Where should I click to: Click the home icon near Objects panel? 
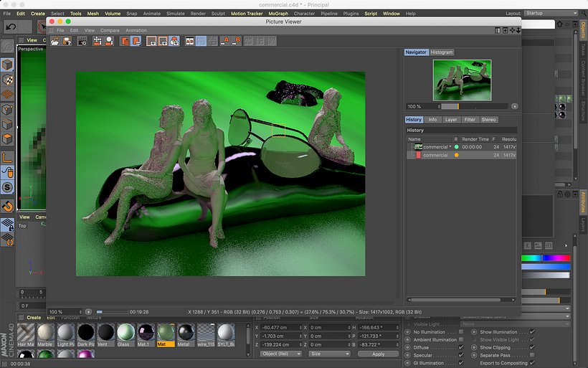(x=559, y=24)
